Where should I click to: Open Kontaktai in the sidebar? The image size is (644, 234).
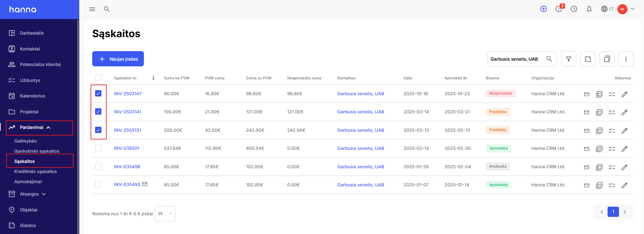click(x=30, y=49)
